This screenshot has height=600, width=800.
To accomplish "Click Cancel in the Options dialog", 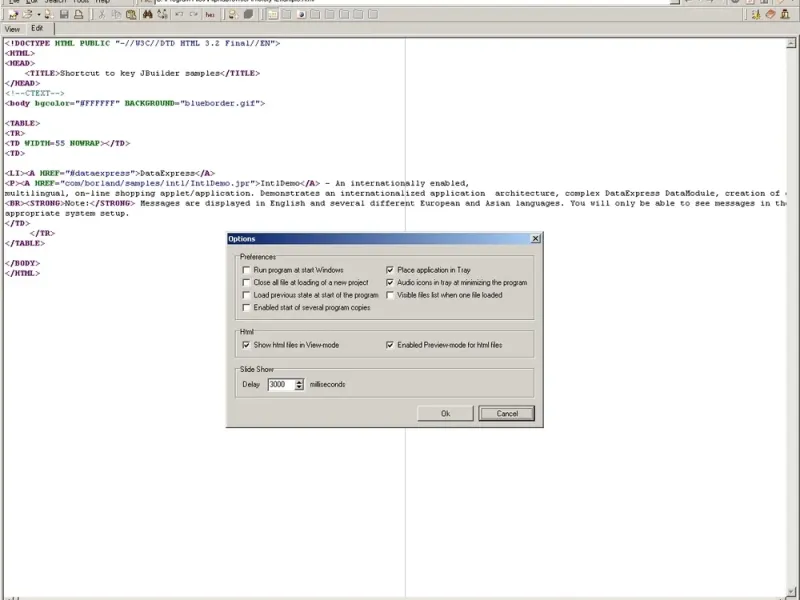I will tap(507, 413).
